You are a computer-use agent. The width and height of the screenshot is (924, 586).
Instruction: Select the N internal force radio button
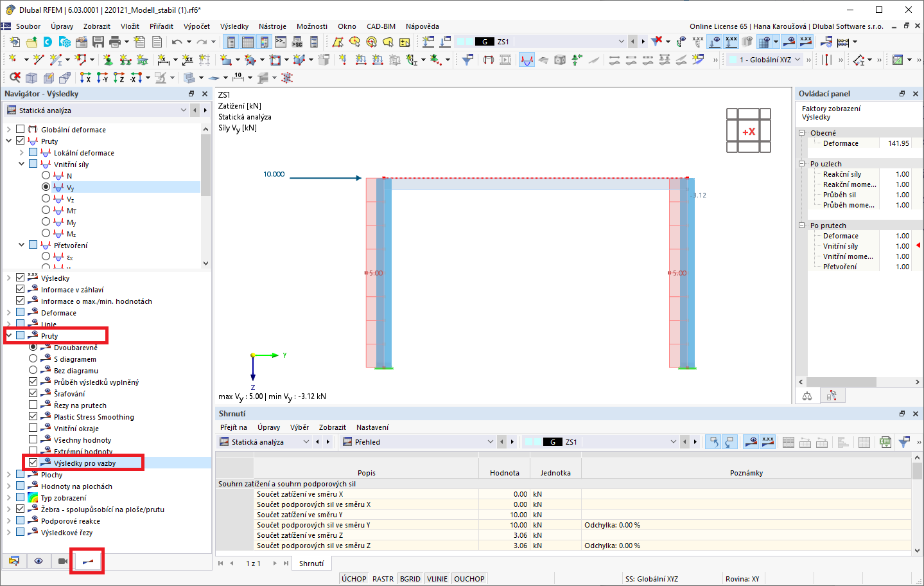pos(46,175)
